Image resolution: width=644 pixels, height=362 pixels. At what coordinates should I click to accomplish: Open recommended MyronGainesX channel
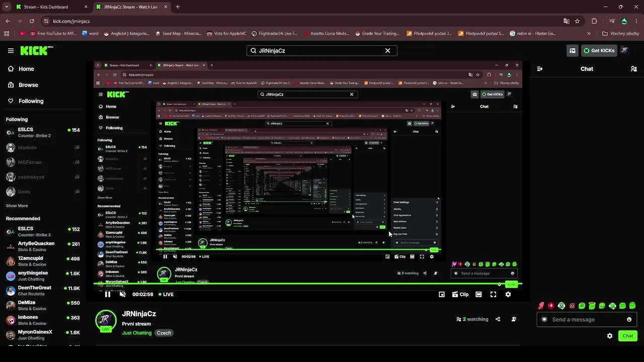pyautogui.click(x=43, y=335)
